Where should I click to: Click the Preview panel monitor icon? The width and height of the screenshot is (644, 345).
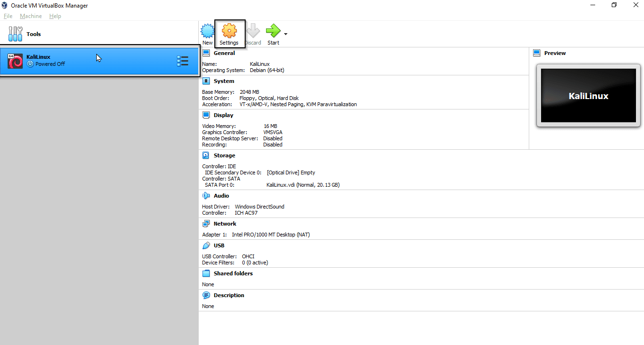click(x=536, y=53)
